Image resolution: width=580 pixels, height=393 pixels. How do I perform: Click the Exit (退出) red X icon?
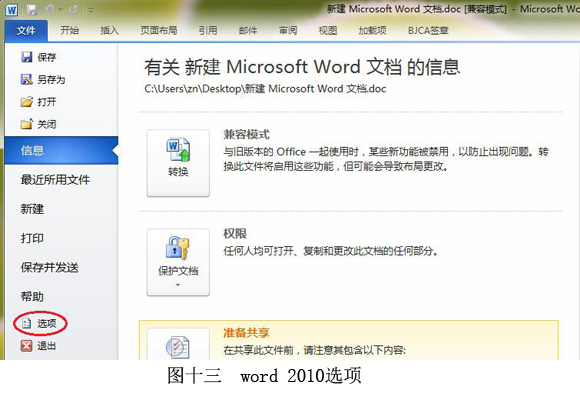(26, 346)
